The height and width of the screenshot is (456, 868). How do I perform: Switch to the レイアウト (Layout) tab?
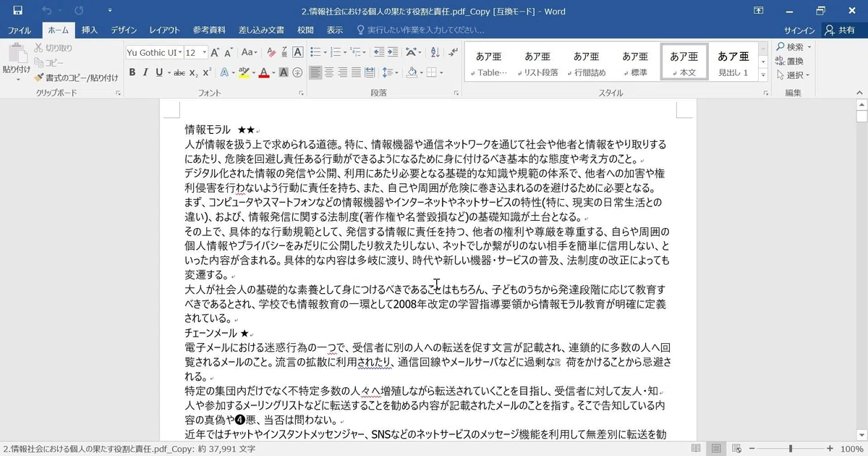coord(164,30)
